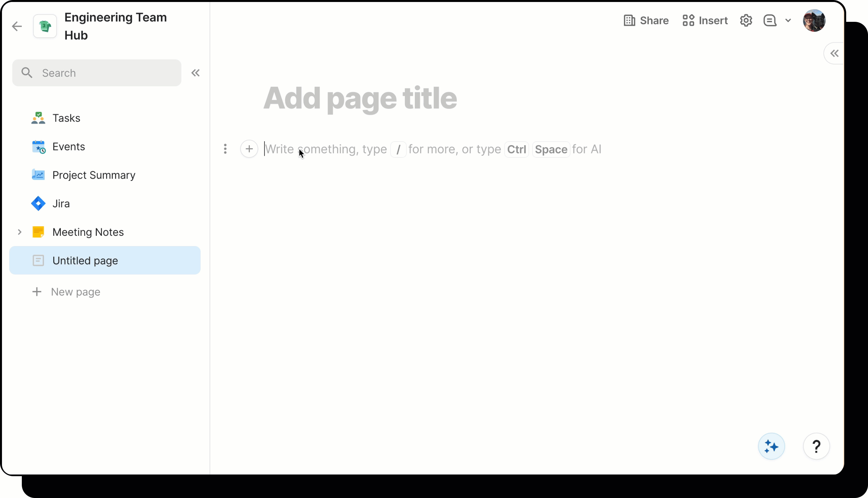Open the comments panel
The height and width of the screenshot is (498, 868).
pos(770,20)
